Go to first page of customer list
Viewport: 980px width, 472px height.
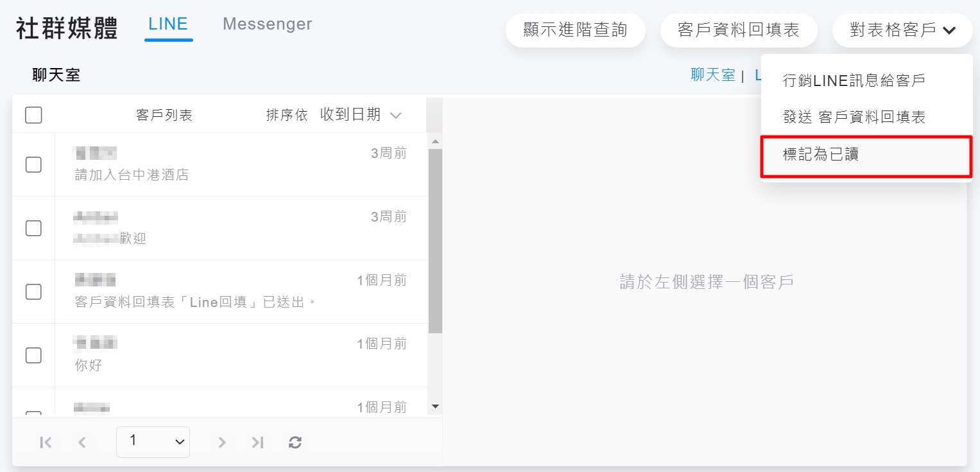click(x=46, y=442)
